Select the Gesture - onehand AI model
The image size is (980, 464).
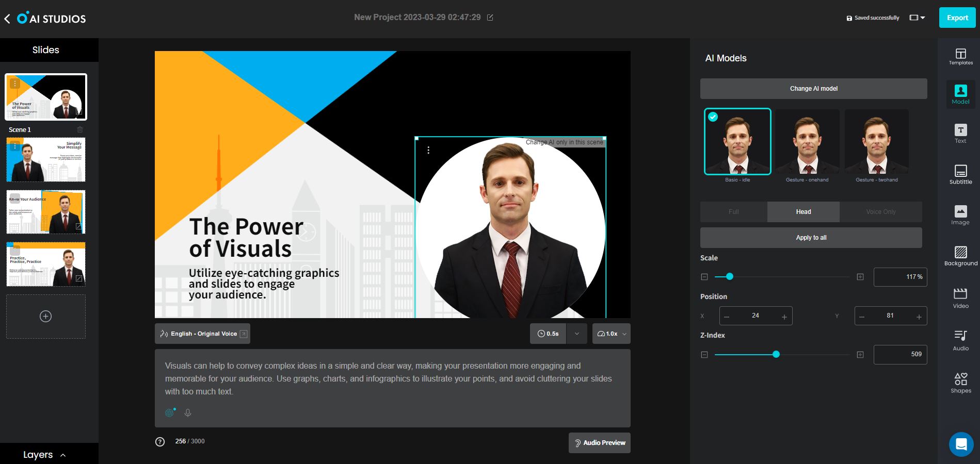coord(807,141)
